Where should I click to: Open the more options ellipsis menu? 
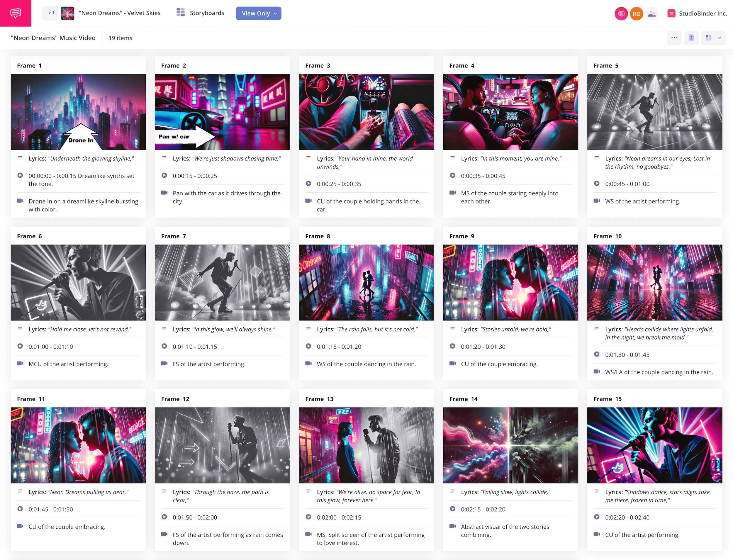(x=674, y=38)
